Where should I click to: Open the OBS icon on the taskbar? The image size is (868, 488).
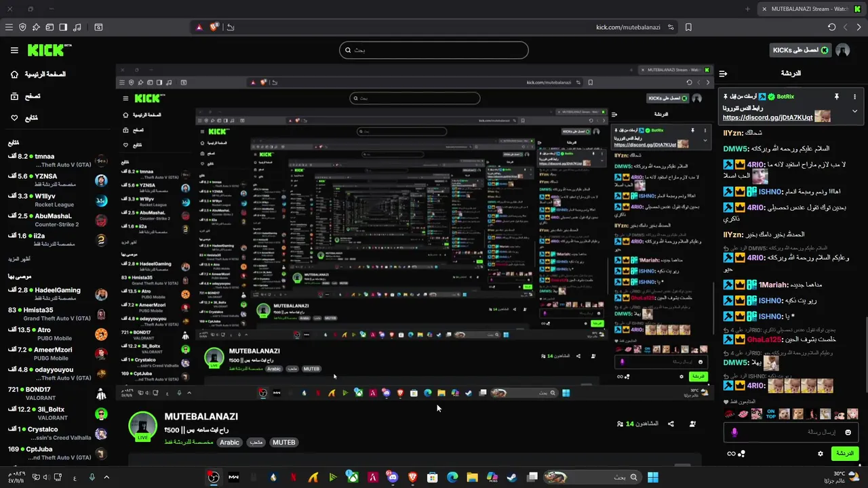coord(214,477)
